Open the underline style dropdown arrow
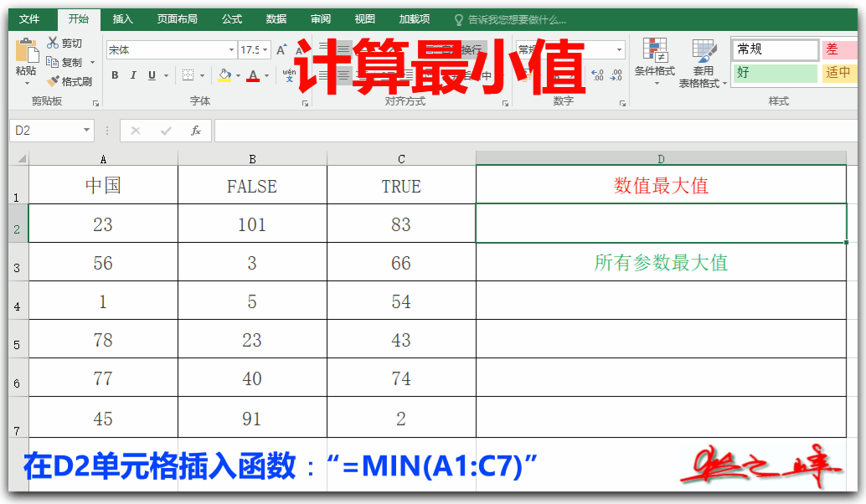 166,75
